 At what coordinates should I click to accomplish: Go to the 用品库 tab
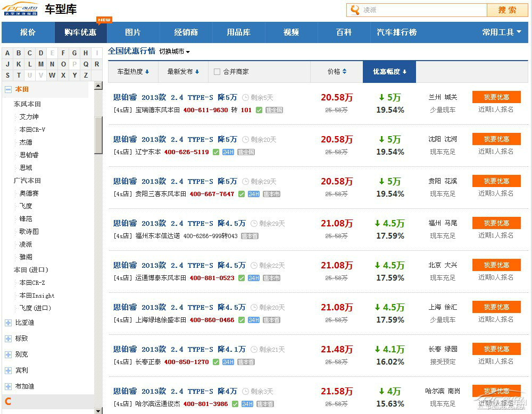point(238,32)
